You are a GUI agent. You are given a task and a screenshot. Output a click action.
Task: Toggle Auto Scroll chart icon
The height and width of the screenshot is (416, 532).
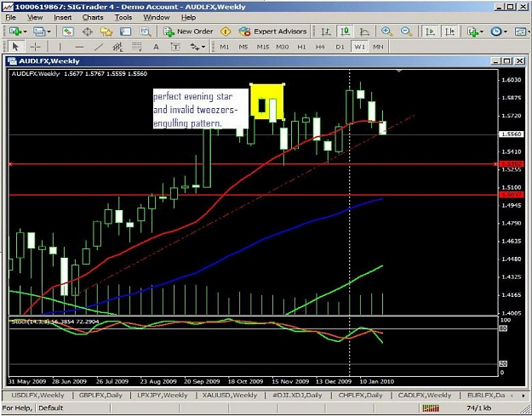coord(430,31)
